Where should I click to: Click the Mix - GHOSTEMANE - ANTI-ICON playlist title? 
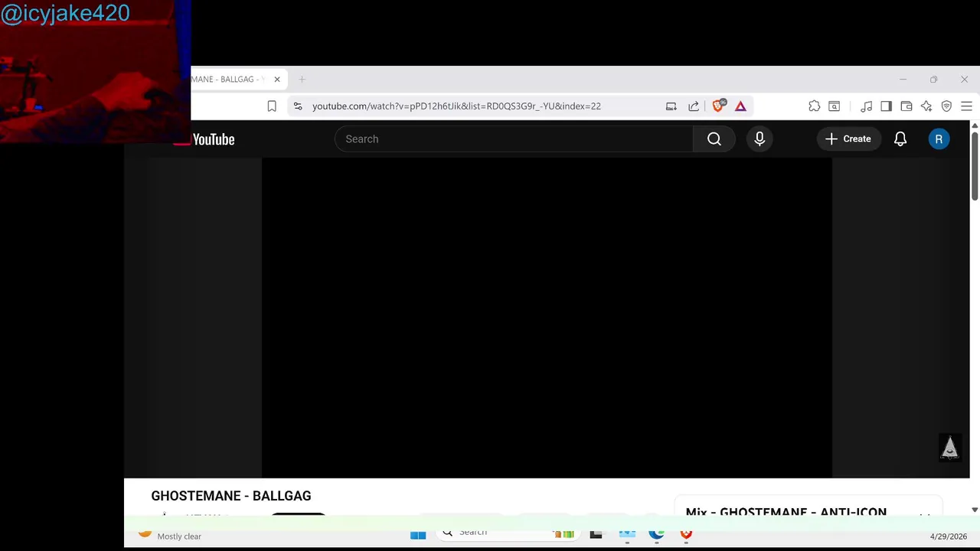point(786,512)
